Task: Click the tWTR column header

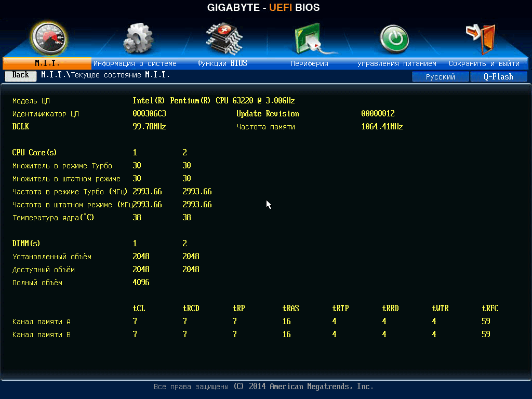Action: point(440,308)
